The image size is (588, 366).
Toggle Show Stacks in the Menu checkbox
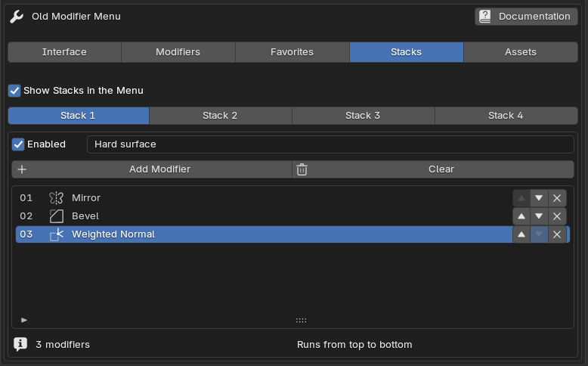[14, 91]
